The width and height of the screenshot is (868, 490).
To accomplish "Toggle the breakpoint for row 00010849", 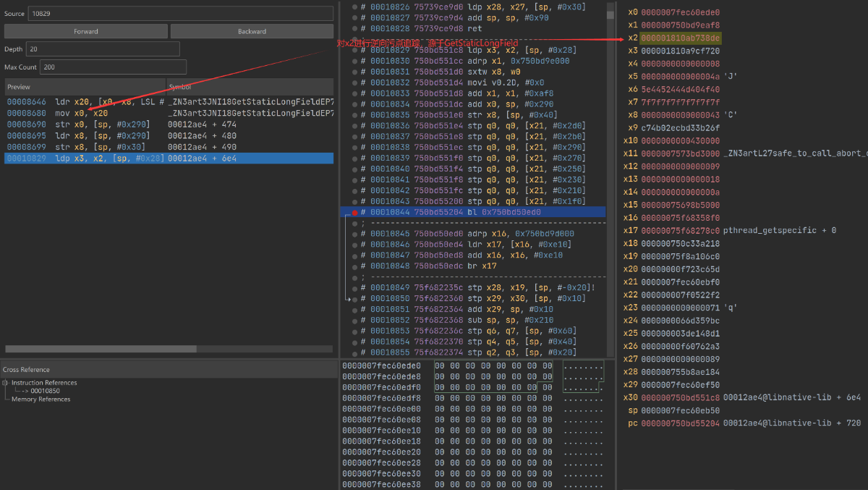I will click(354, 287).
